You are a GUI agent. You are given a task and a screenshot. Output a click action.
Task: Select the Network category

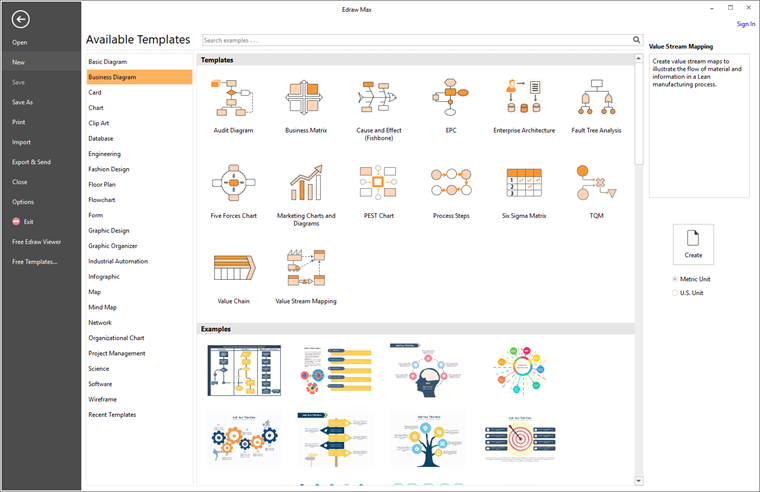click(140, 322)
